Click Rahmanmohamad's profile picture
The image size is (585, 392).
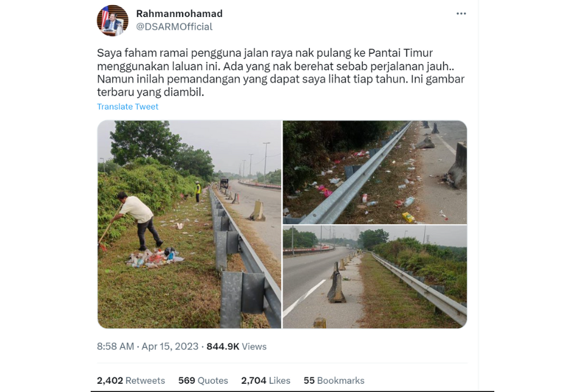[112, 20]
